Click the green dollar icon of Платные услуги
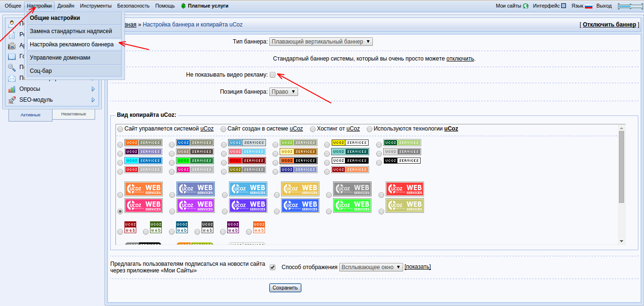 [184, 6]
